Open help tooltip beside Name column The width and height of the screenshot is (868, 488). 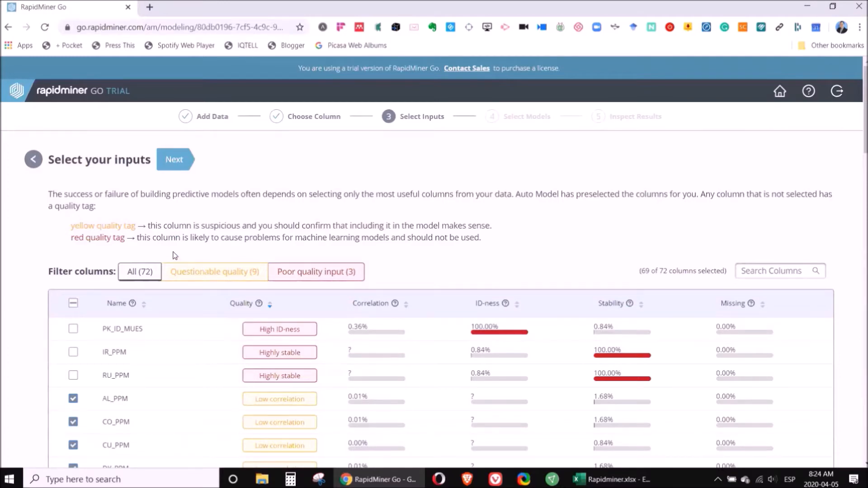[132, 303]
